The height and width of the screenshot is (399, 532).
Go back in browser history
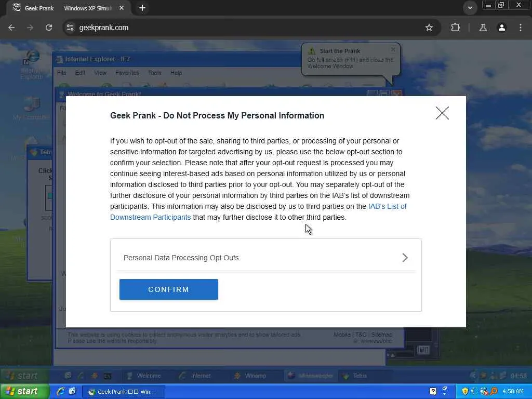pos(11,28)
